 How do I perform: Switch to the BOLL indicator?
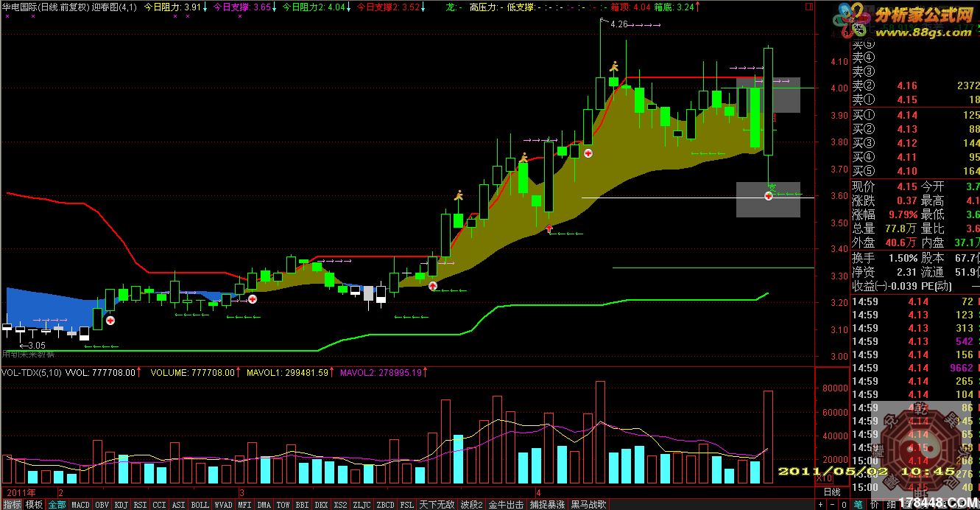tap(200, 505)
